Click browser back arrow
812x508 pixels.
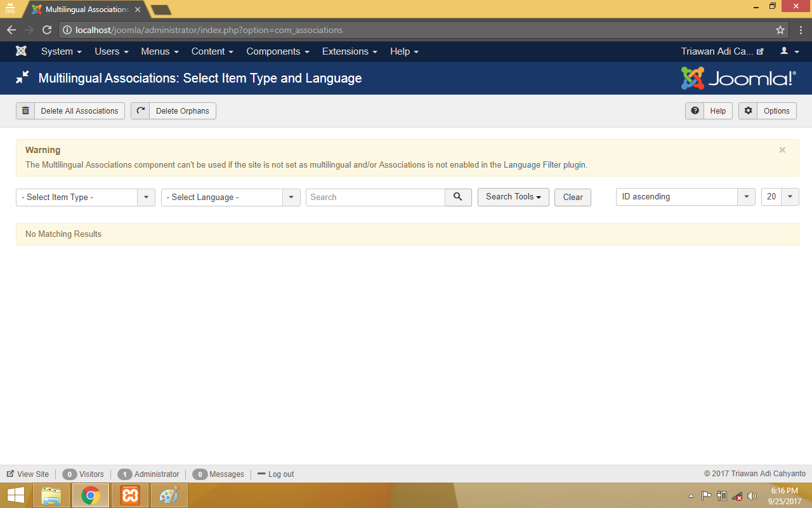[x=11, y=30]
